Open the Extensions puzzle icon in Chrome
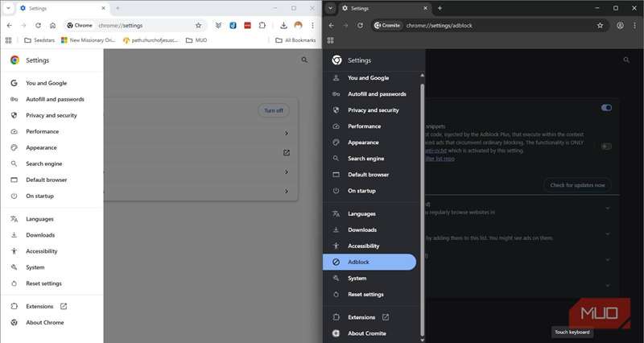 (x=262, y=25)
